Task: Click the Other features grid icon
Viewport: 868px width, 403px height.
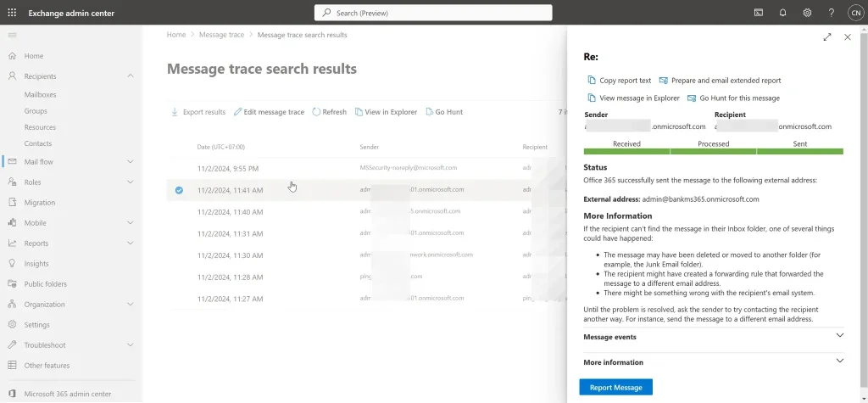Action: [x=12, y=366]
